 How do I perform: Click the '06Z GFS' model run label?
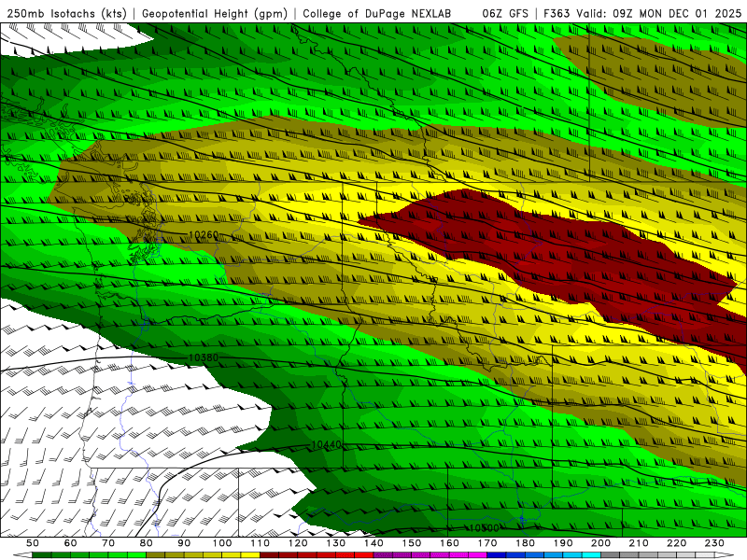click(x=505, y=13)
